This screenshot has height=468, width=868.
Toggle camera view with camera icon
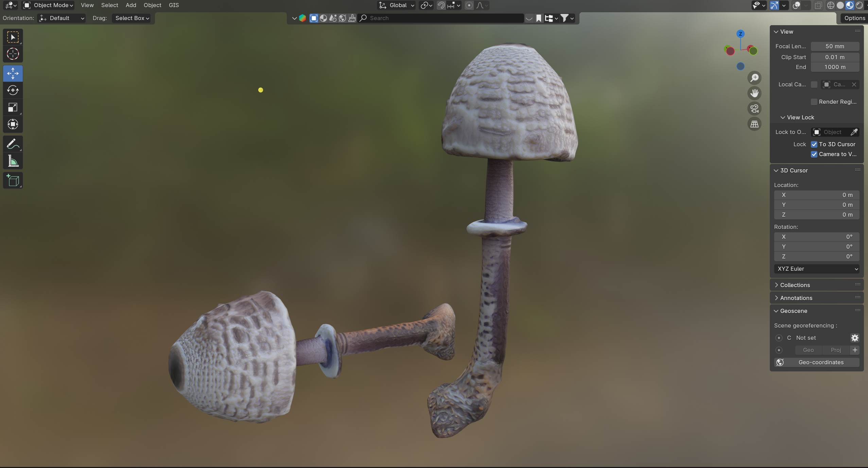click(754, 108)
